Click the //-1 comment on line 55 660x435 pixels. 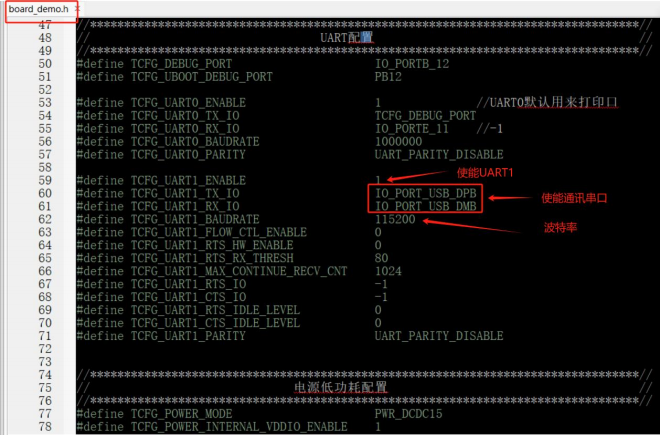point(490,129)
